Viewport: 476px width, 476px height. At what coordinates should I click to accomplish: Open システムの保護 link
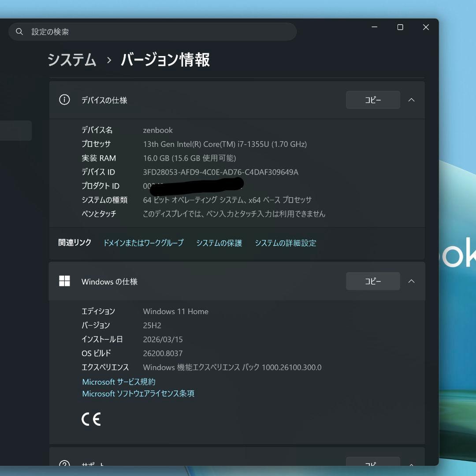[219, 243]
